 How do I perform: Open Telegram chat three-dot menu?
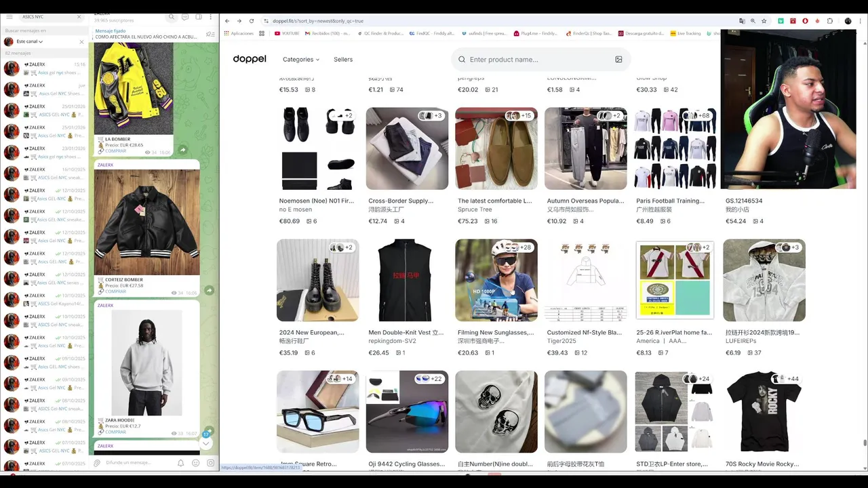point(211,17)
